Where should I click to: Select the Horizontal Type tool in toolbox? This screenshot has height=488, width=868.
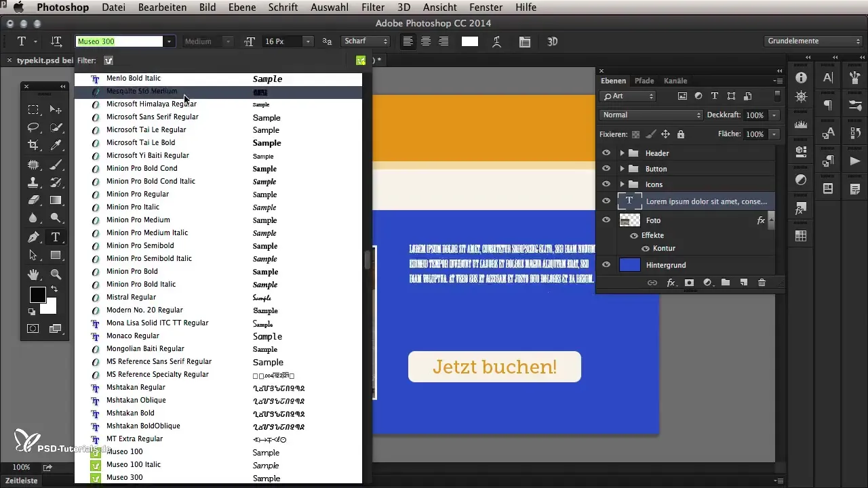(56, 237)
